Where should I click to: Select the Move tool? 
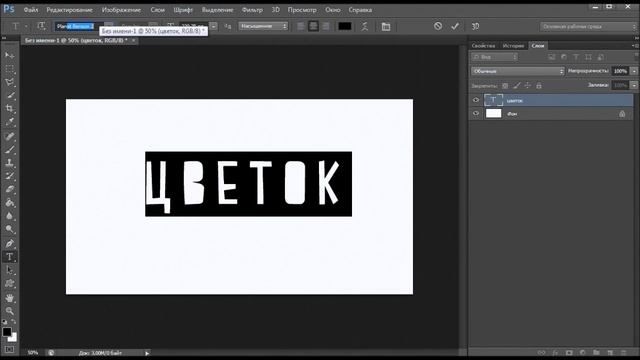(x=10, y=55)
